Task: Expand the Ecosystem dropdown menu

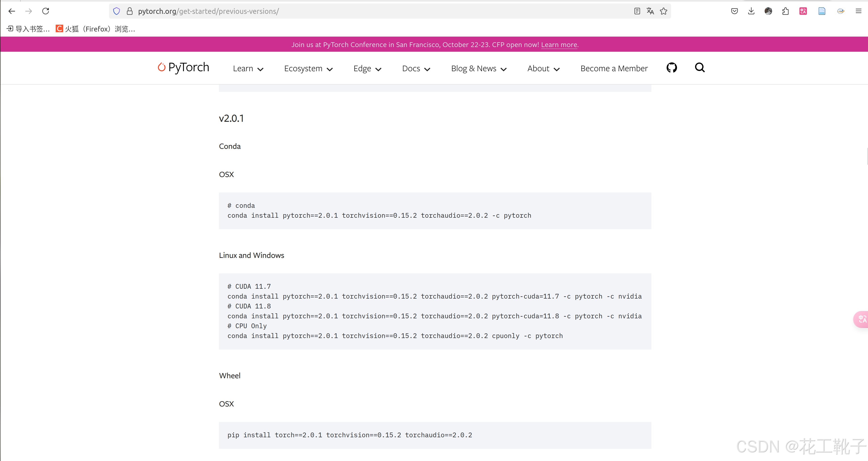Action: (308, 68)
